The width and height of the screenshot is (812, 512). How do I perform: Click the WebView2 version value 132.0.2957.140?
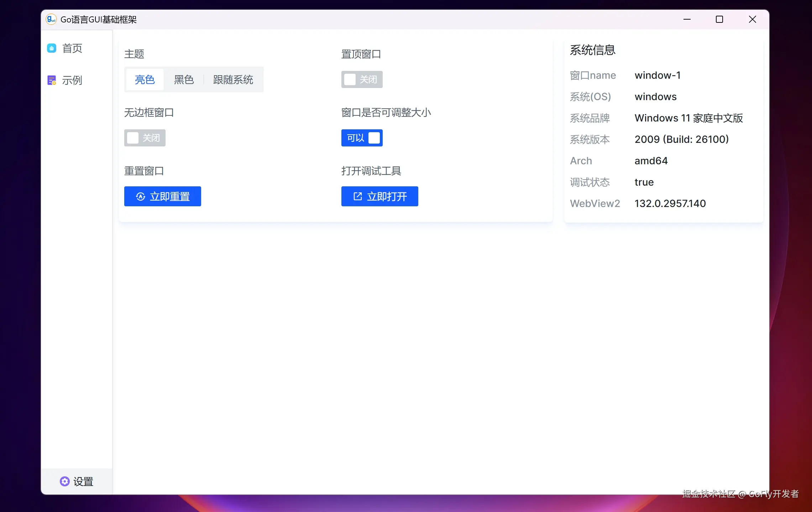pyautogui.click(x=670, y=203)
